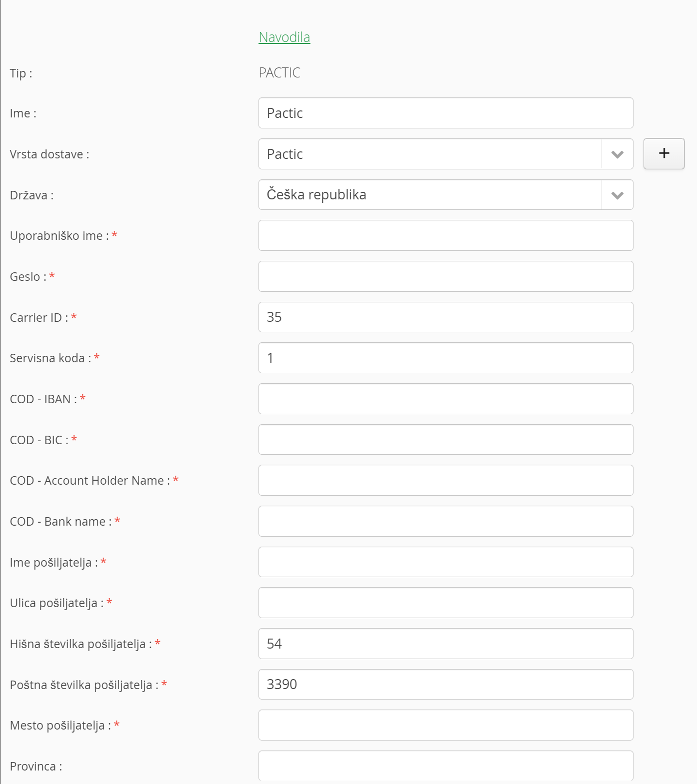The width and height of the screenshot is (697, 784).
Task: Click the Ulica pošiljatelja field
Action: coord(445,603)
